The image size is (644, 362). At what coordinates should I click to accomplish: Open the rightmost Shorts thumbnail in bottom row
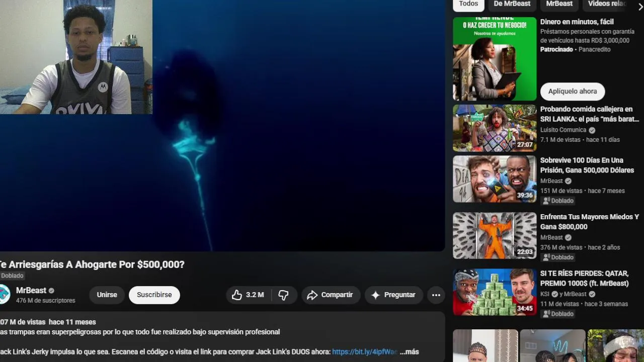click(x=616, y=346)
